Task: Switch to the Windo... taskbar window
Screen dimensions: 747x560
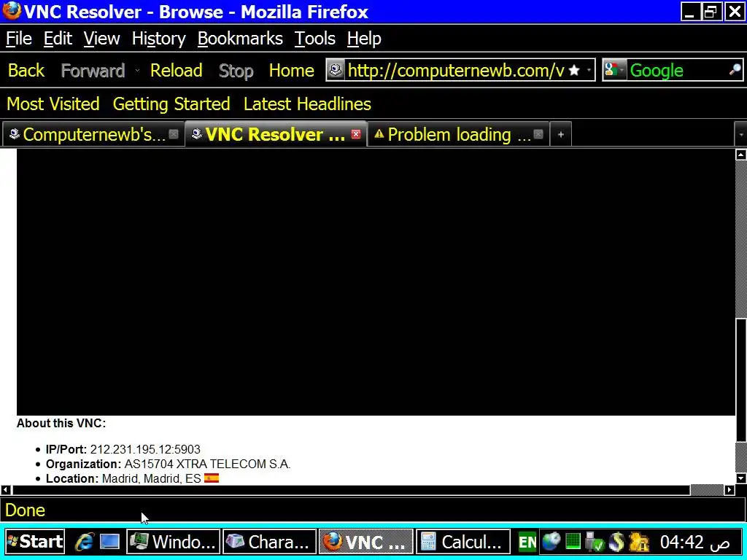Action: point(174,542)
